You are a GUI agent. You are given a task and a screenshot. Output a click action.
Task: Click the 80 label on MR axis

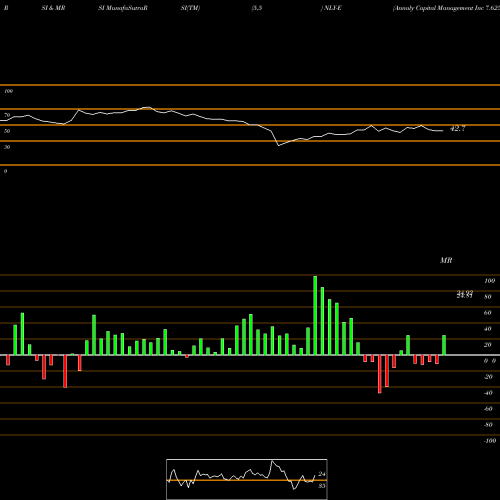point(488,297)
